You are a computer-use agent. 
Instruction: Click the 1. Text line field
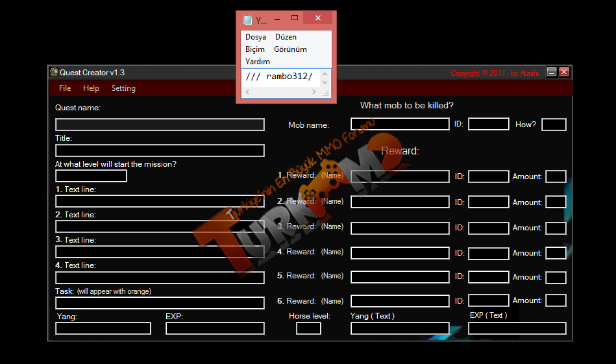pos(160,201)
